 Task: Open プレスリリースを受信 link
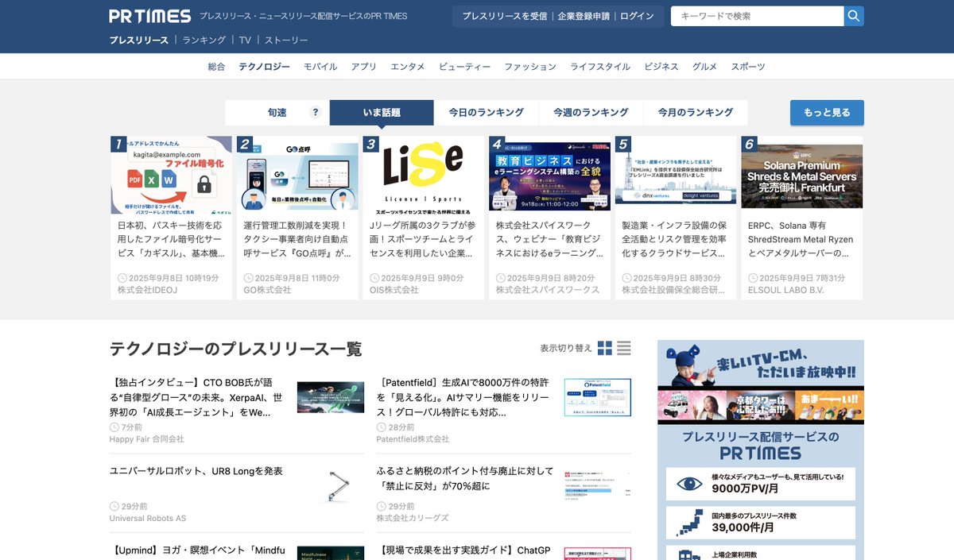pos(505,16)
